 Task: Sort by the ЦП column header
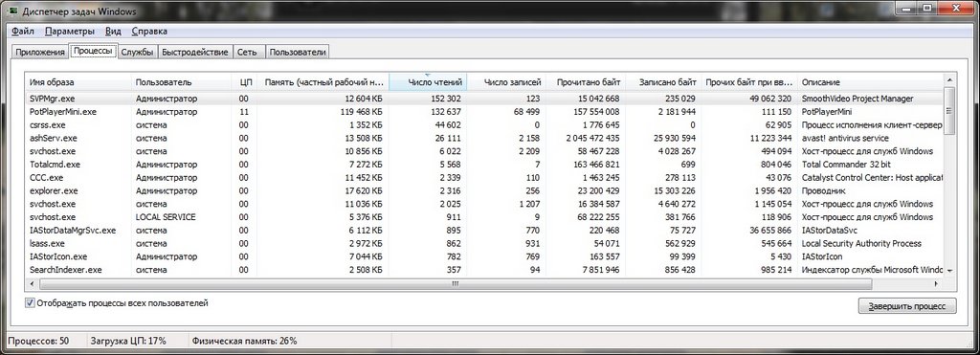pos(244,82)
